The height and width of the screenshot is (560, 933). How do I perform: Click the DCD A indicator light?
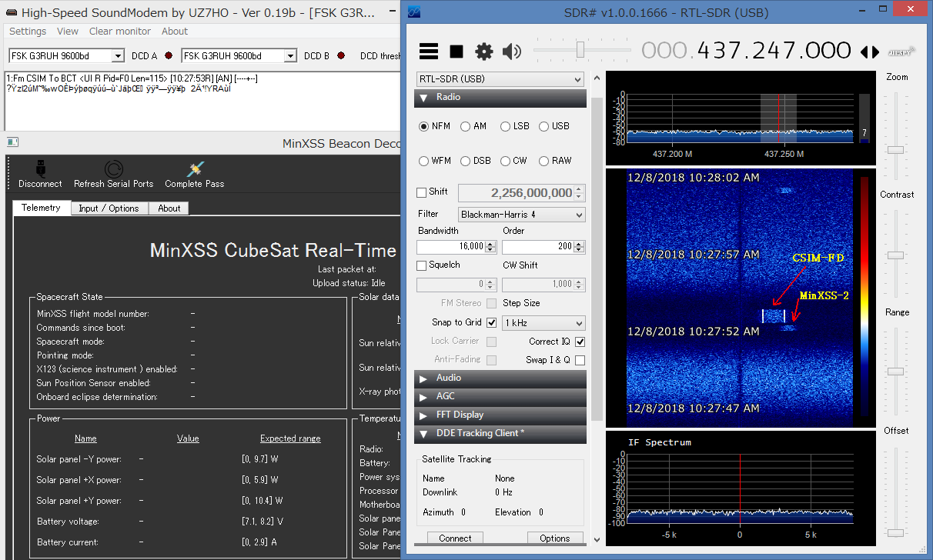(168, 56)
